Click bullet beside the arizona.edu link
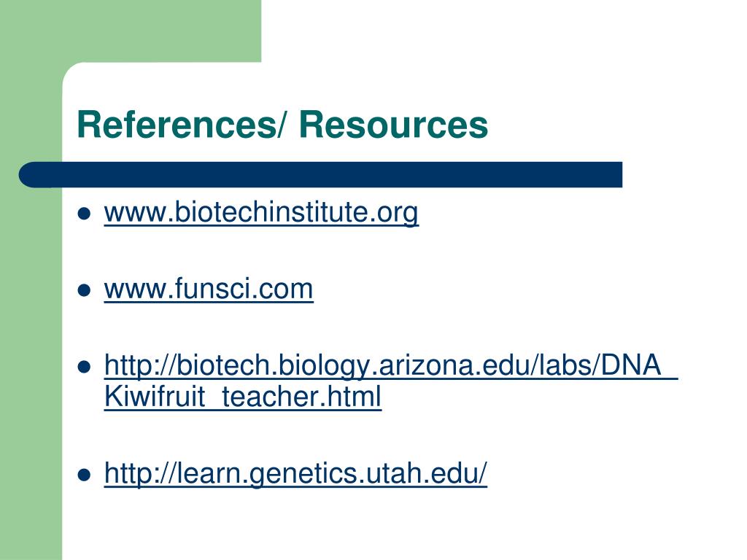This screenshot has height=560, width=747. point(84,367)
